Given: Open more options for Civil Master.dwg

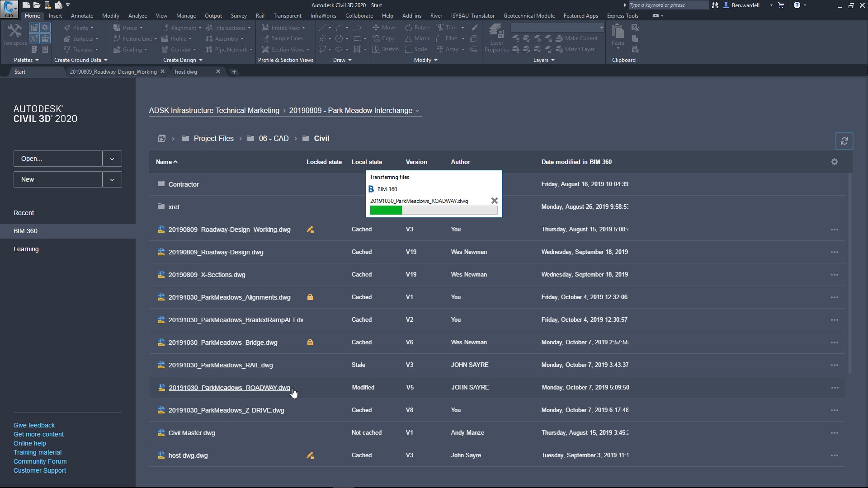Looking at the screenshot, I should pos(835,433).
